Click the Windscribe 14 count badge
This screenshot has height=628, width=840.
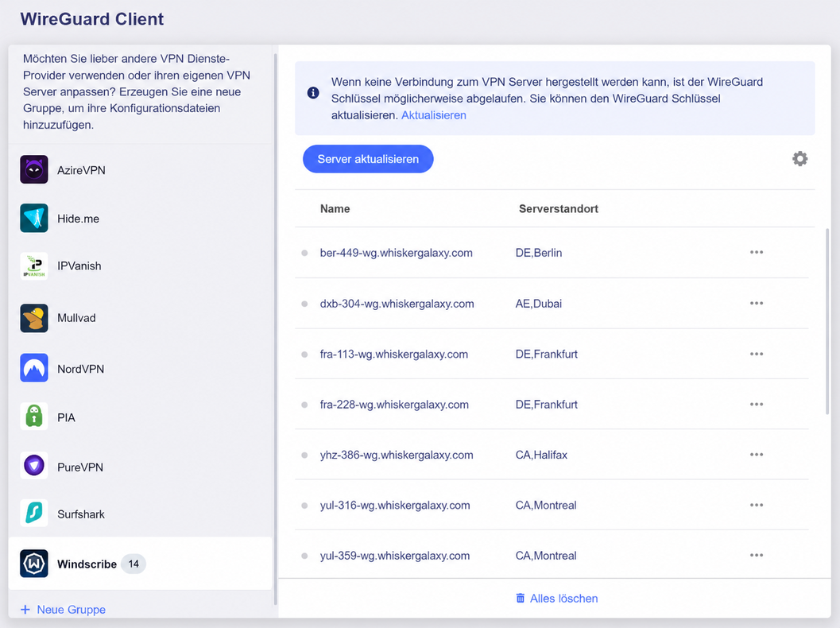(134, 564)
